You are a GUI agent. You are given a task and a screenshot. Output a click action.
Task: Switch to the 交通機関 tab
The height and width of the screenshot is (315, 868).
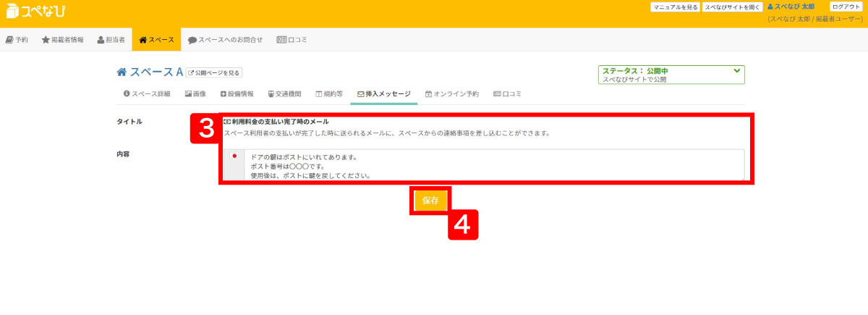(284, 94)
